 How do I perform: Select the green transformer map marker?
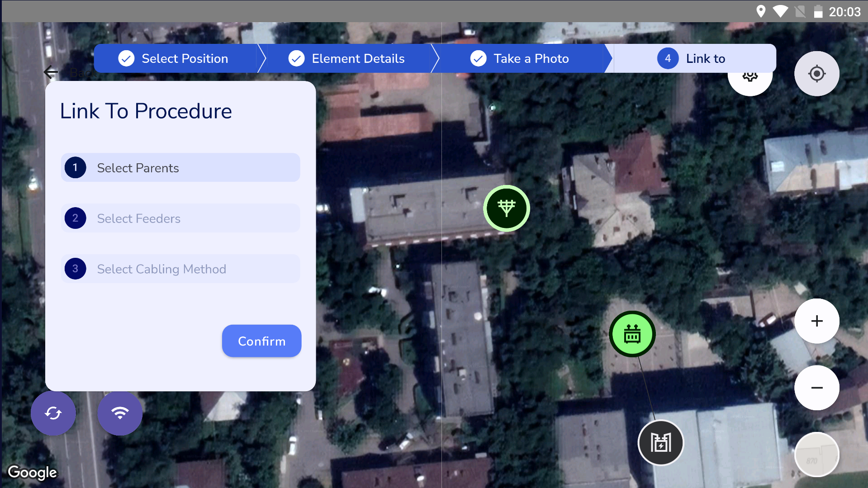(x=632, y=334)
